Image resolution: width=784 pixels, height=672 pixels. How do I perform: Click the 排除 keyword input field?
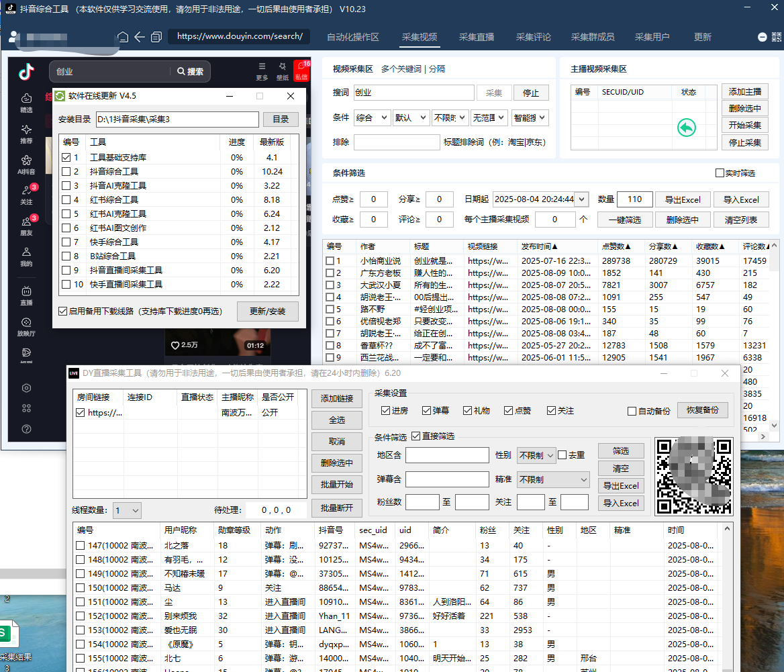[396, 142]
